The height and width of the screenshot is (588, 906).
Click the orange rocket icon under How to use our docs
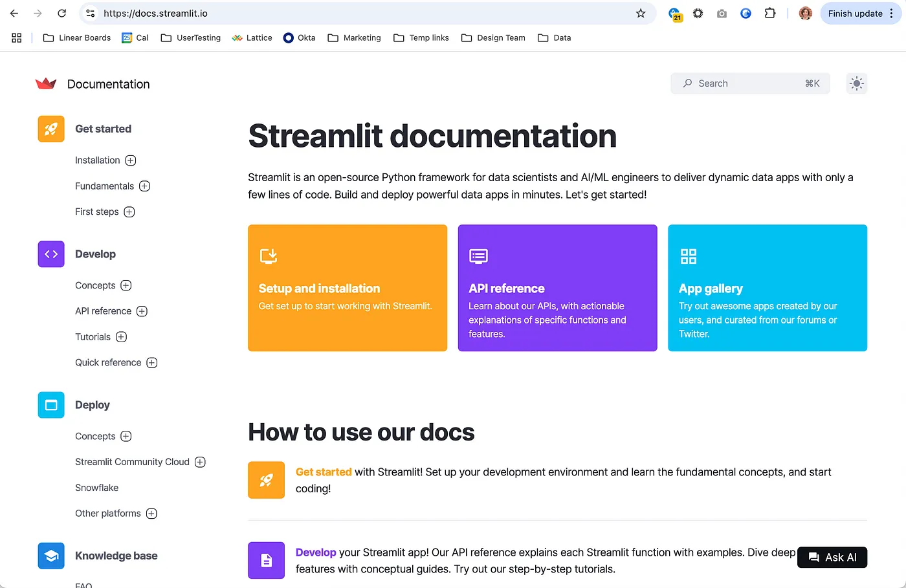tap(266, 480)
